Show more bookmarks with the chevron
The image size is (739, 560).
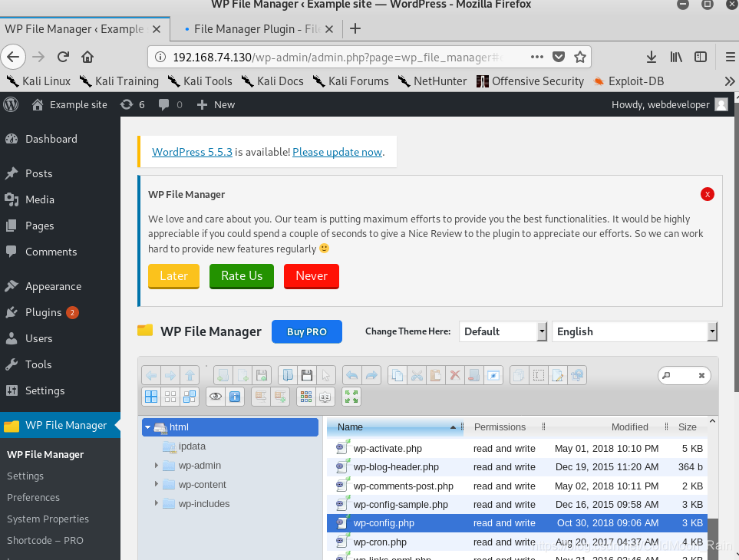point(730,81)
